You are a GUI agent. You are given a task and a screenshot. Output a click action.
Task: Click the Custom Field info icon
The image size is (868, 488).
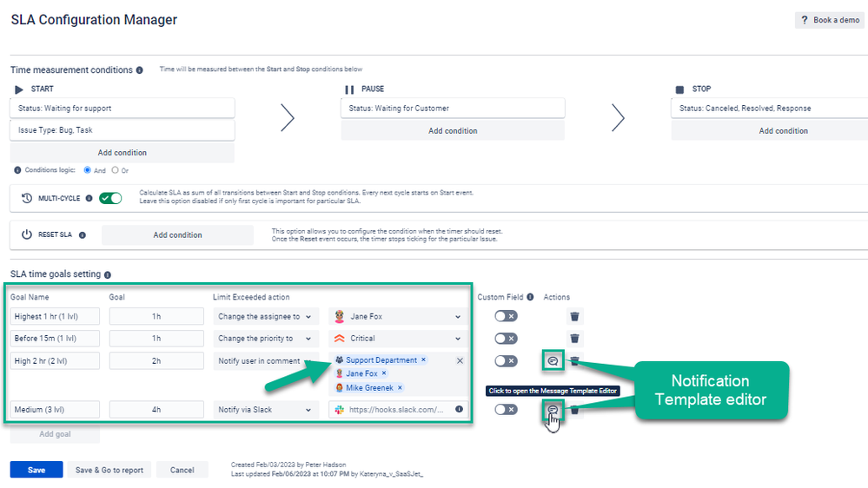coord(530,297)
